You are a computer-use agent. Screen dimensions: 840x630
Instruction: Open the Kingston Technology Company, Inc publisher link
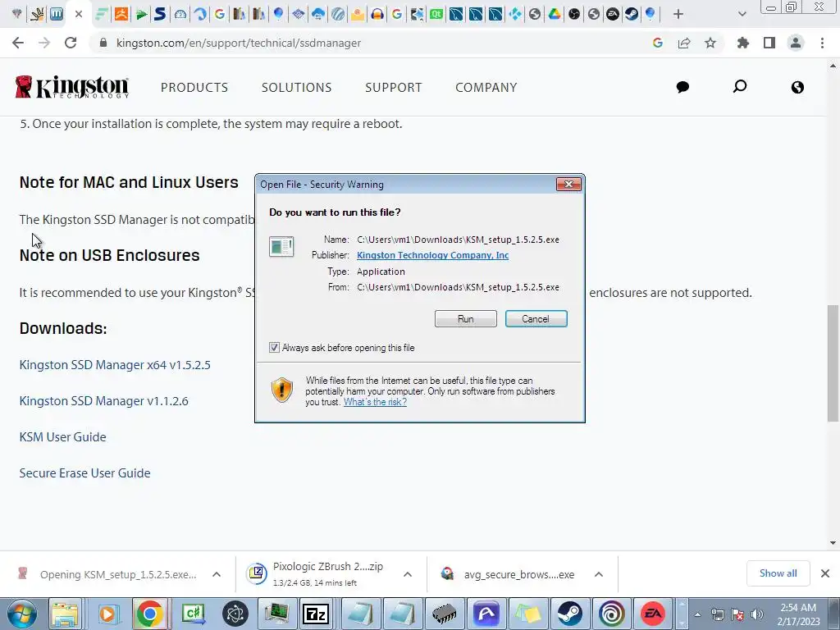(432, 255)
